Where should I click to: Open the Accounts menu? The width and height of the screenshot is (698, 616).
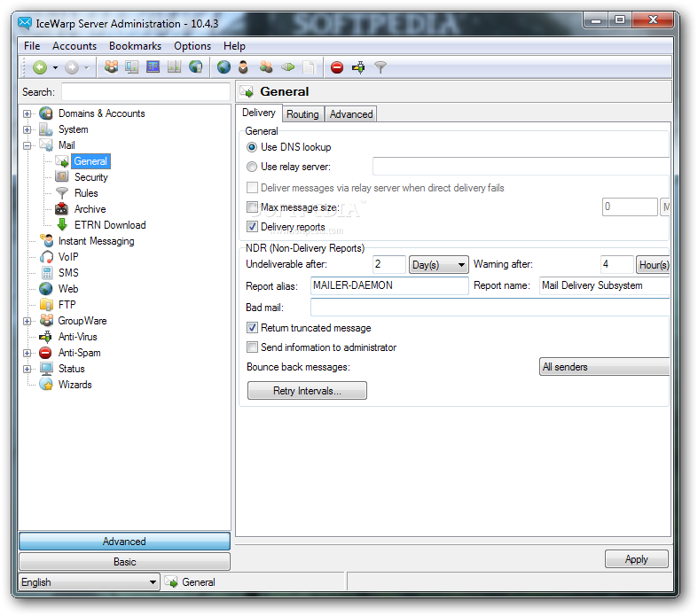click(x=75, y=46)
